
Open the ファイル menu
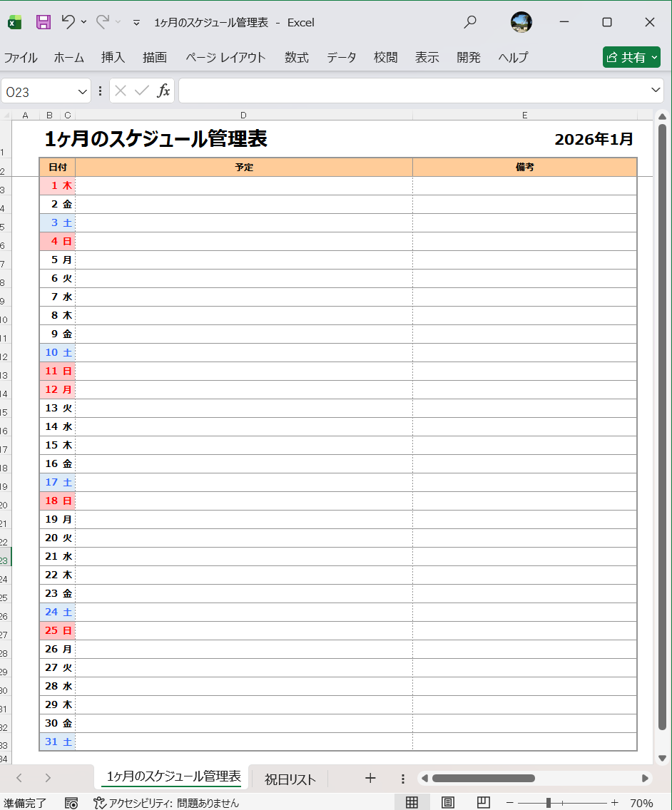(x=21, y=58)
